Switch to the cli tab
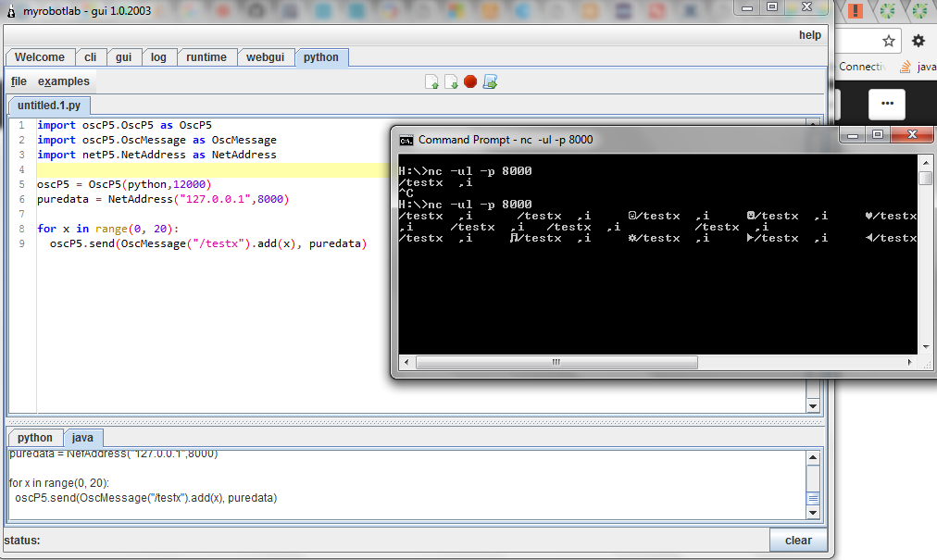This screenshot has height=560, width=937. [x=90, y=57]
